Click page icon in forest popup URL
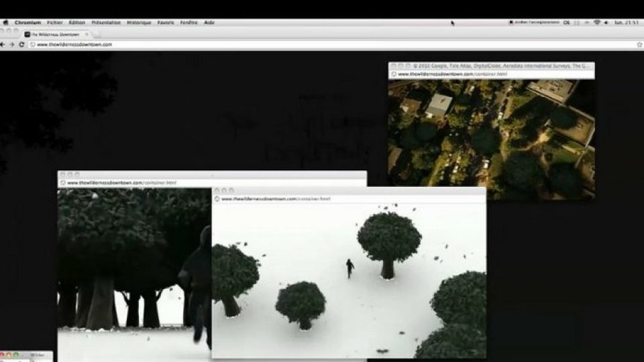The image size is (644, 362). coord(63,182)
